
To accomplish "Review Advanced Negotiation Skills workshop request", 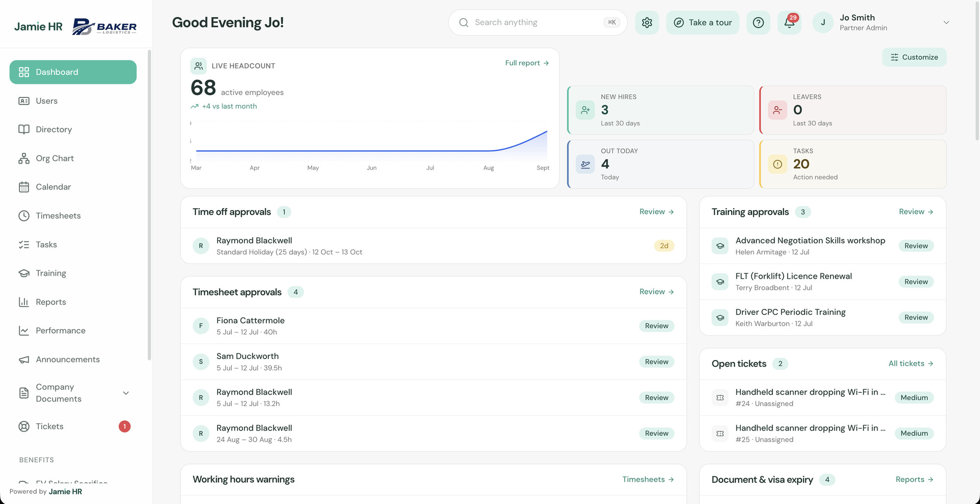I will pos(916,246).
